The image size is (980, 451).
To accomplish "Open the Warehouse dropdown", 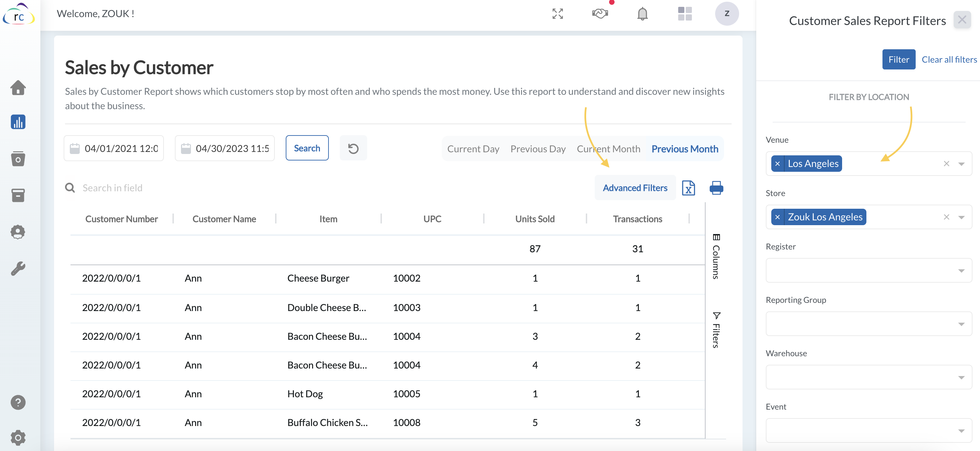I will pos(868,377).
